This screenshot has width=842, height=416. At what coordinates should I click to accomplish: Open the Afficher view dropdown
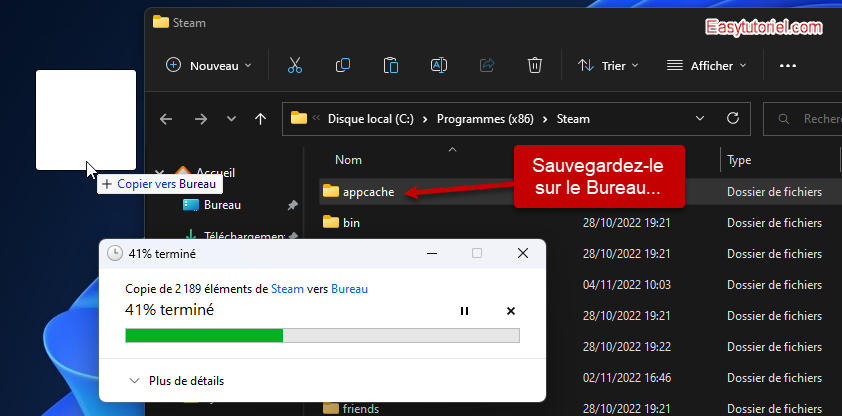706,65
